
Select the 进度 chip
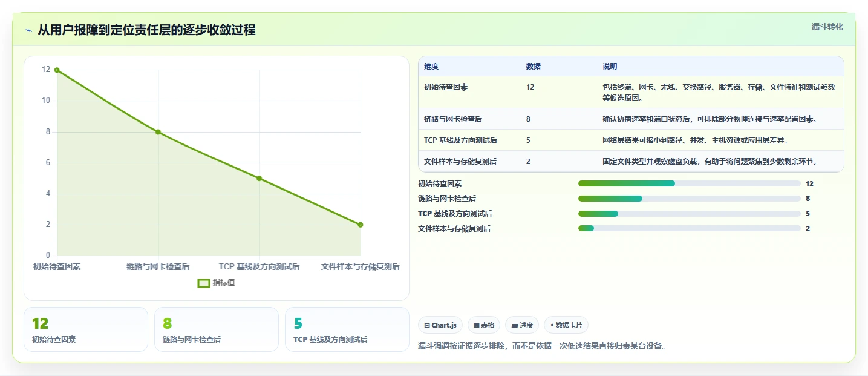tap(522, 325)
